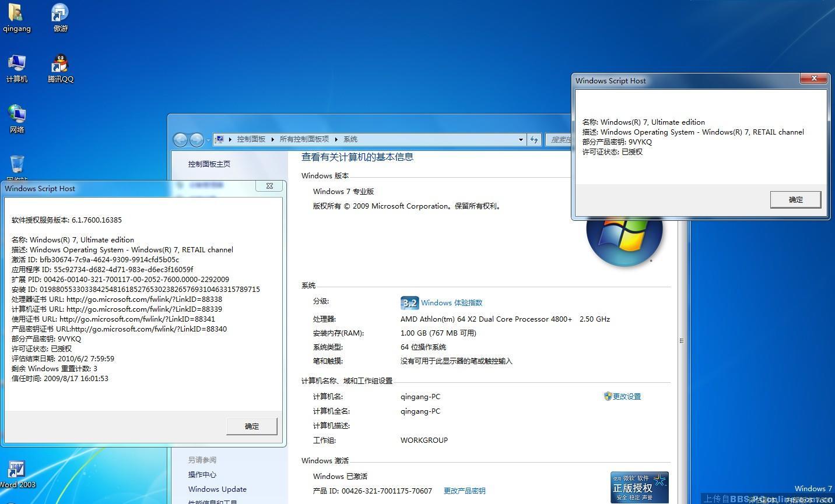Open Windows Update in the sidebar

(x=217, y=489)
